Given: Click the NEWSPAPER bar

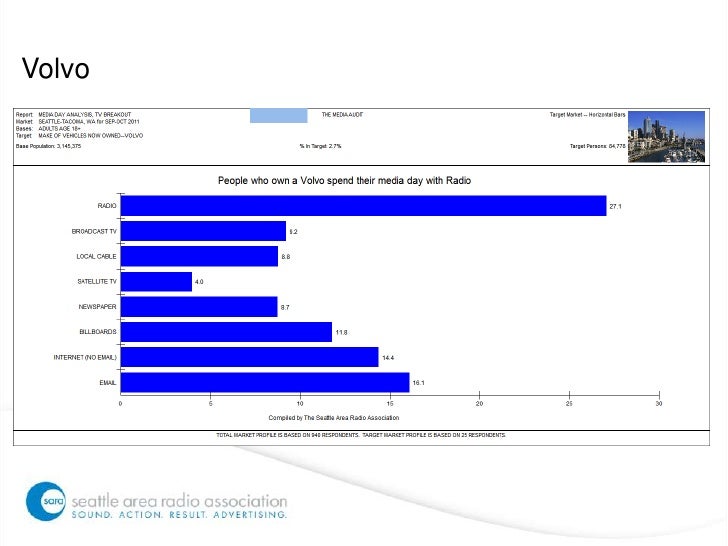Looking at the screenshot, I should (x=199, y=307).
